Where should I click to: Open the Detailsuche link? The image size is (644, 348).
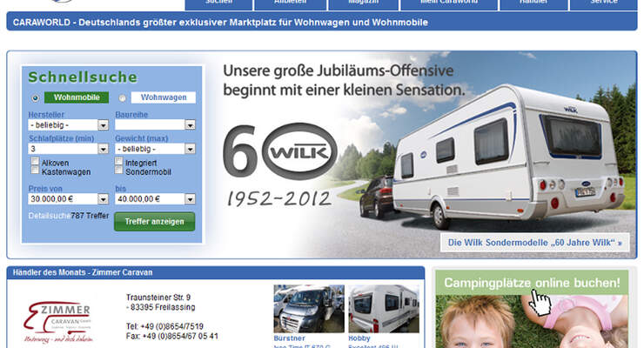click(49, 216)
